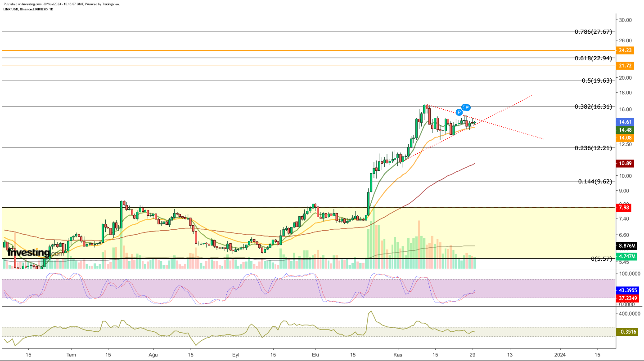Select the 0.618(22.94) Fibonacci level label
644x361 pixels.
[593, 58]
